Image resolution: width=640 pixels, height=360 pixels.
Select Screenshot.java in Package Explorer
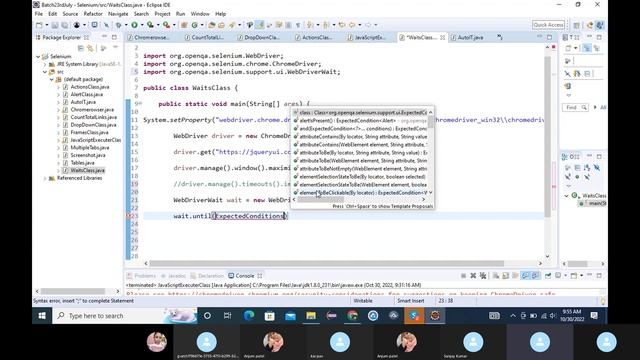pos(88,155)
